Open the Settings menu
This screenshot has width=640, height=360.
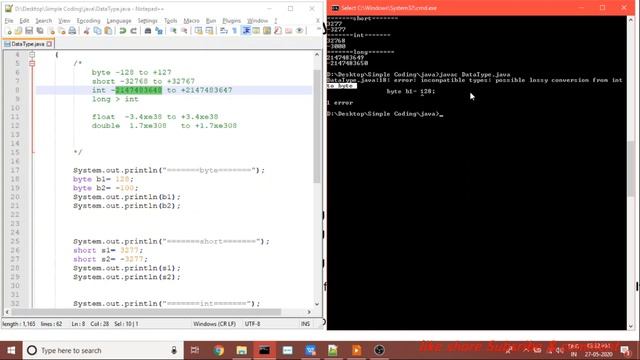click(147, 20)
